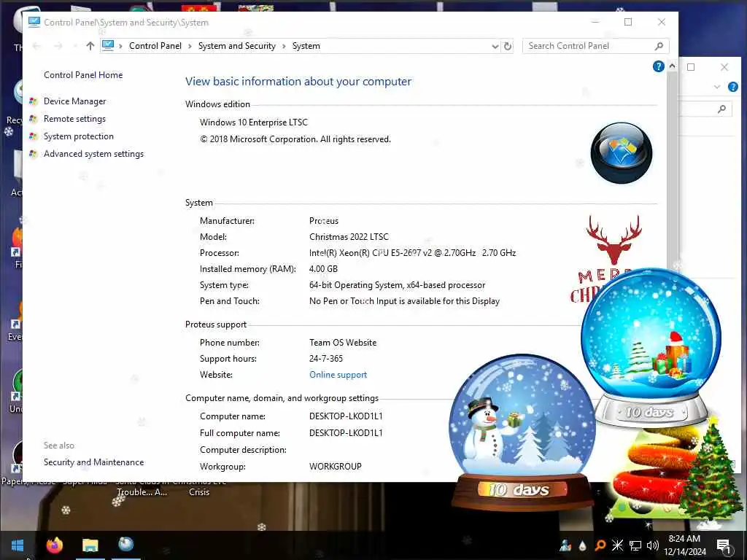Select the "Proteus" manufacturer value
The width and height of the screenshot is (747, 560).
click(323, 221)
